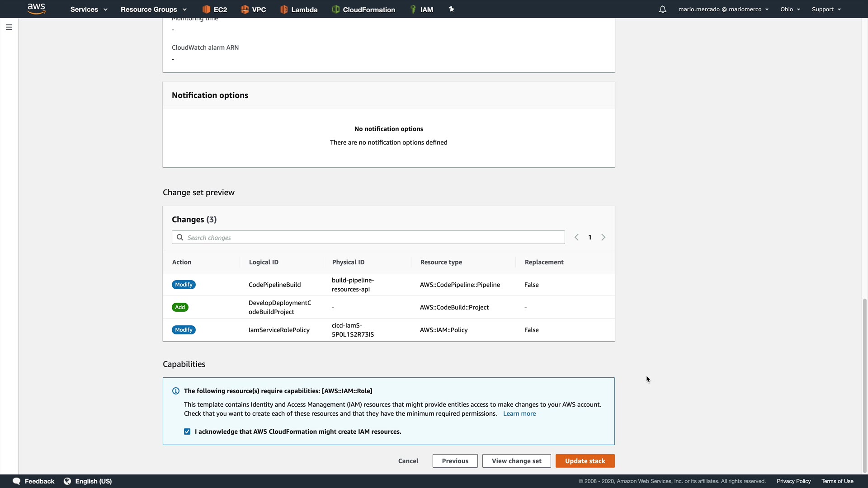
Task: Follow the Learn more link
Action: pyautogui.click(x=519, y=413)
